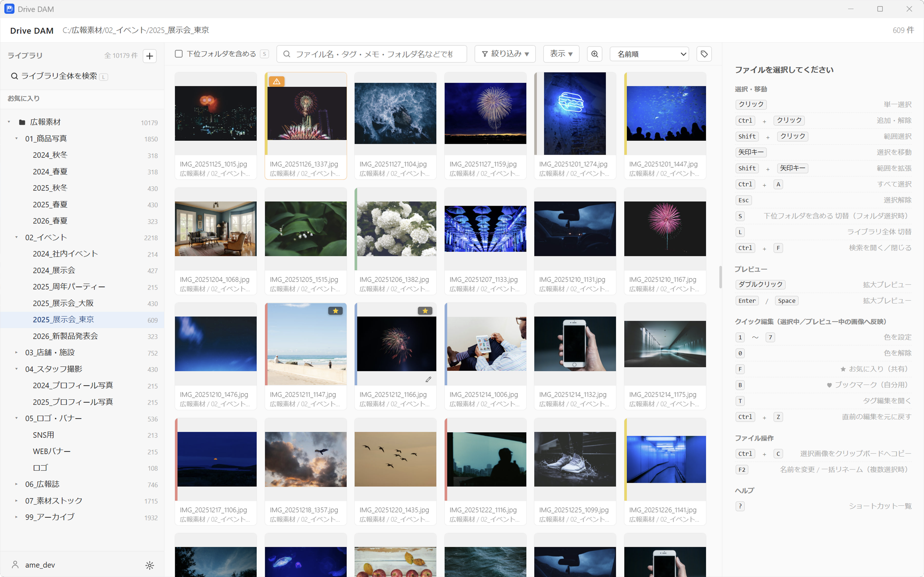Select the SNS用 folder
Screen dimensions: 924x577
click(82, 435)
